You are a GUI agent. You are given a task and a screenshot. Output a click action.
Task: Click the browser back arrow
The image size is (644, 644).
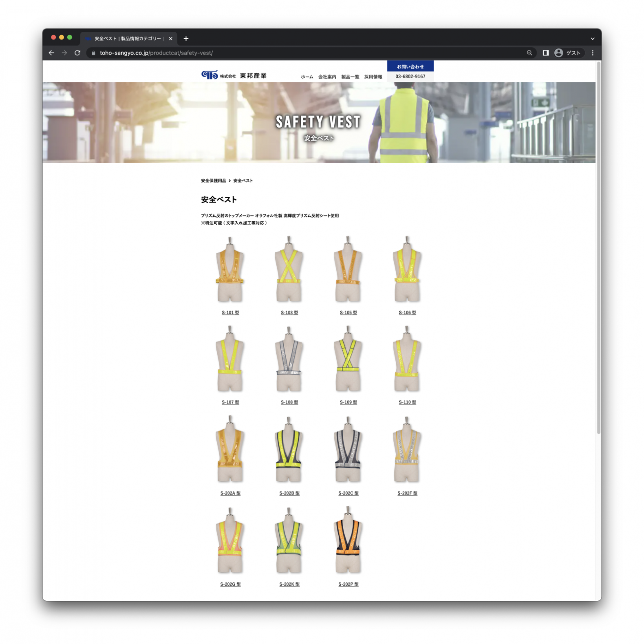pyautogui.click(x=51, y=53)
